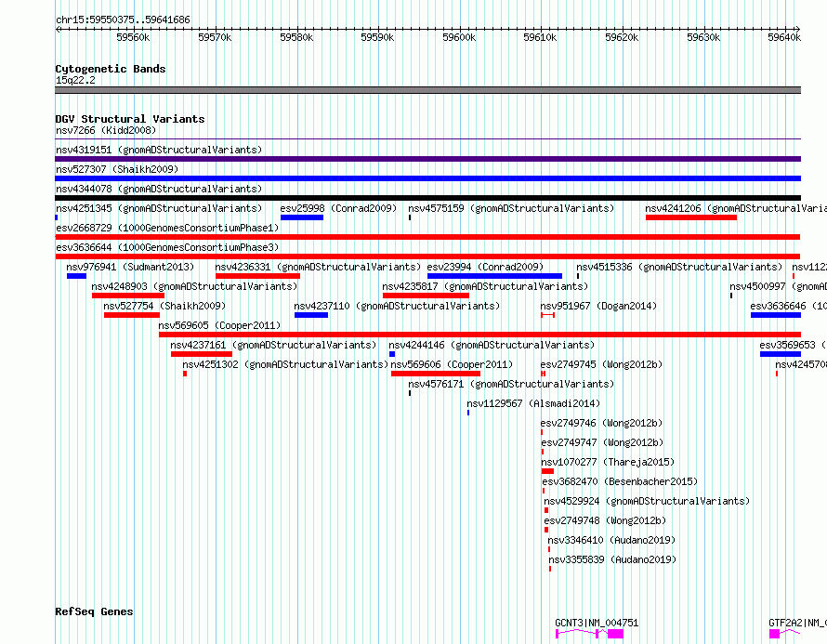Open the nsv527307 (Shaikh2009) label

117,169
